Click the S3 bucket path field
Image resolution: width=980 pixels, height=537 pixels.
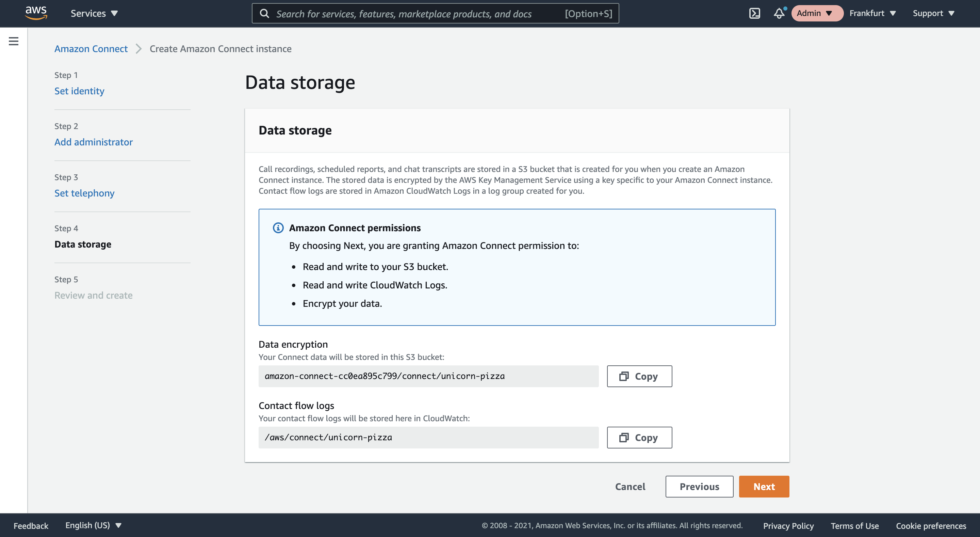pyautogui.click(x=428, y=376)
